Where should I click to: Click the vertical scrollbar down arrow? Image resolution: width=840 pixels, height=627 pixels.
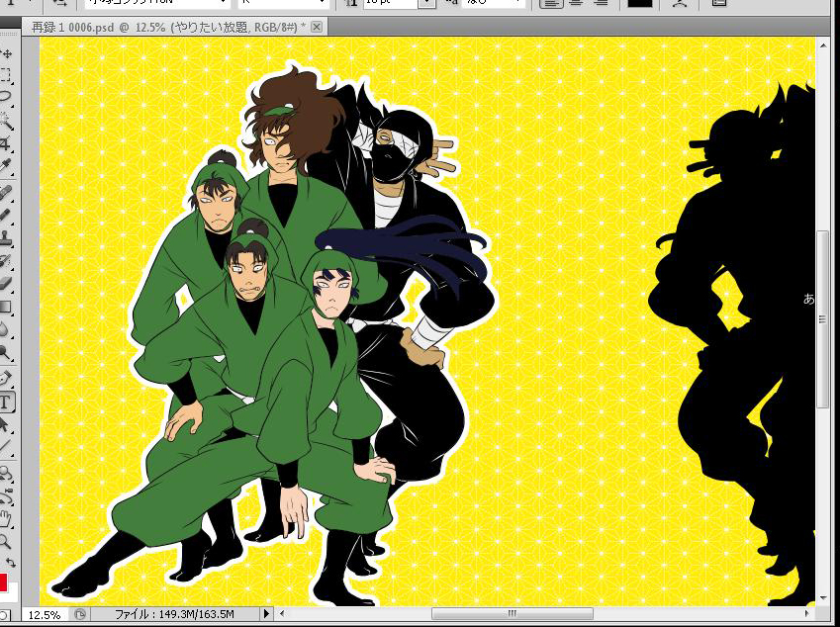click(823, 598)
